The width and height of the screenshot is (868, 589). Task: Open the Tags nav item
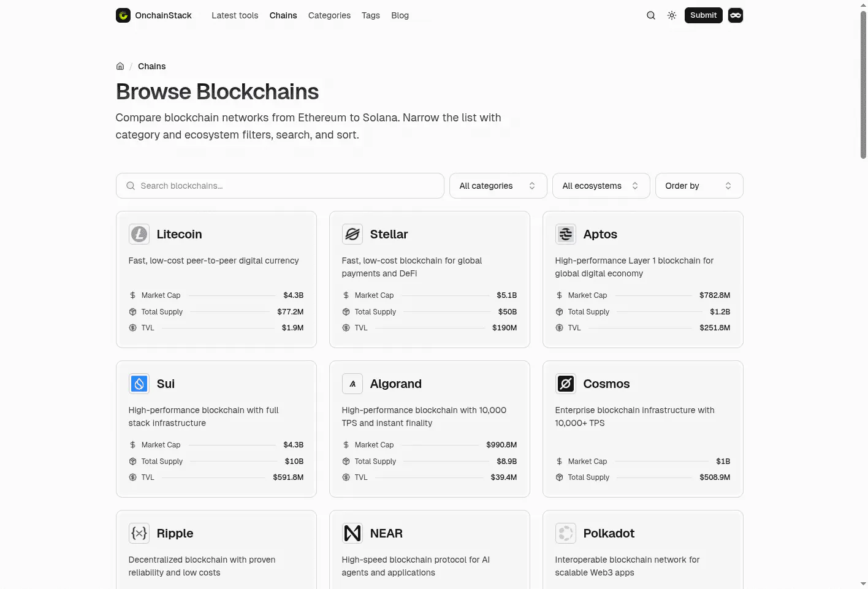pos(371,15)
